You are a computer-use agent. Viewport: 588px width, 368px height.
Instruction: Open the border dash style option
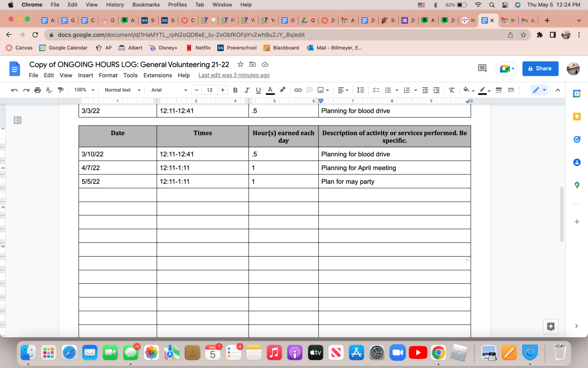[x=510, y=90]
